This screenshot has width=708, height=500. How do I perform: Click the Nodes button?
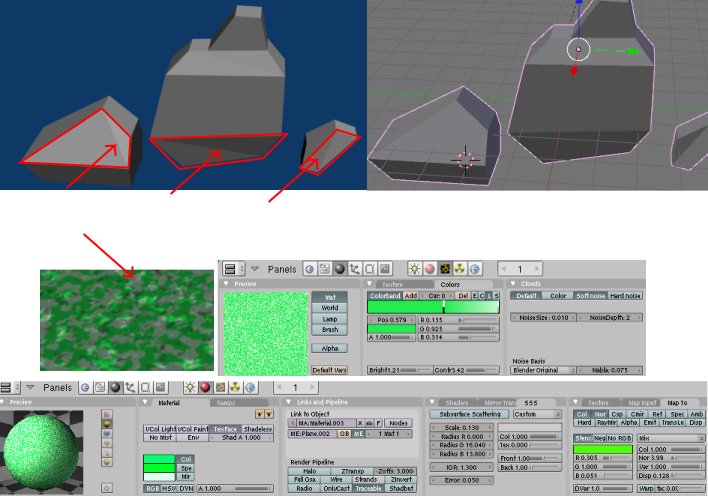point(398,423)
